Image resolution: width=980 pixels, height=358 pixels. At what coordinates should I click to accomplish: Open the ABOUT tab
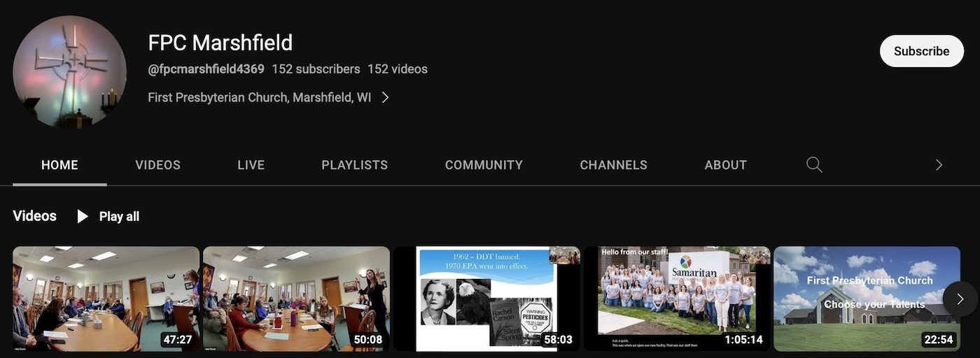(726, 165)
